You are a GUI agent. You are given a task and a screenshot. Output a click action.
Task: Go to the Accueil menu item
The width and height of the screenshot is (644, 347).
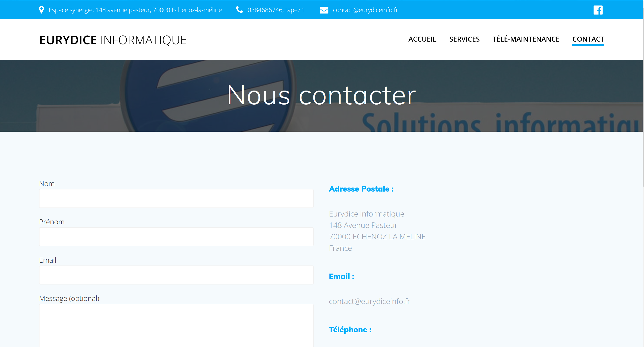tap(422, 39)
